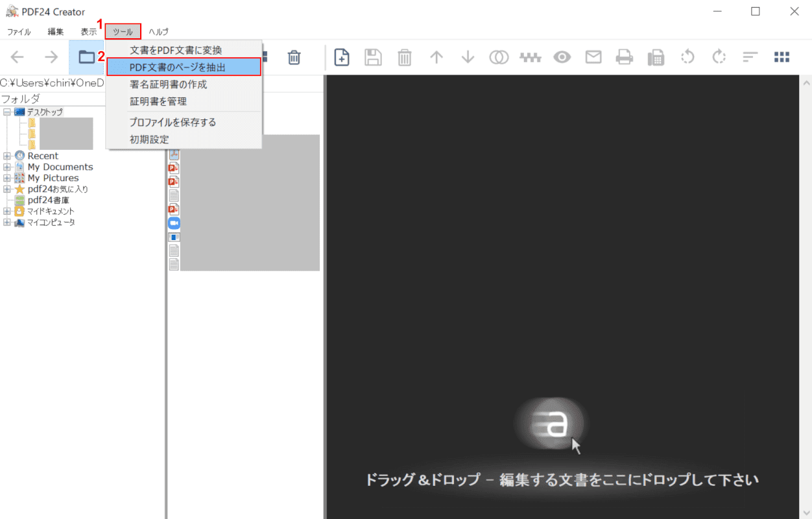The width and height of the screenshot is (812, 519).
Task: Select the Recent folder
Action: (x=43, y=156)
